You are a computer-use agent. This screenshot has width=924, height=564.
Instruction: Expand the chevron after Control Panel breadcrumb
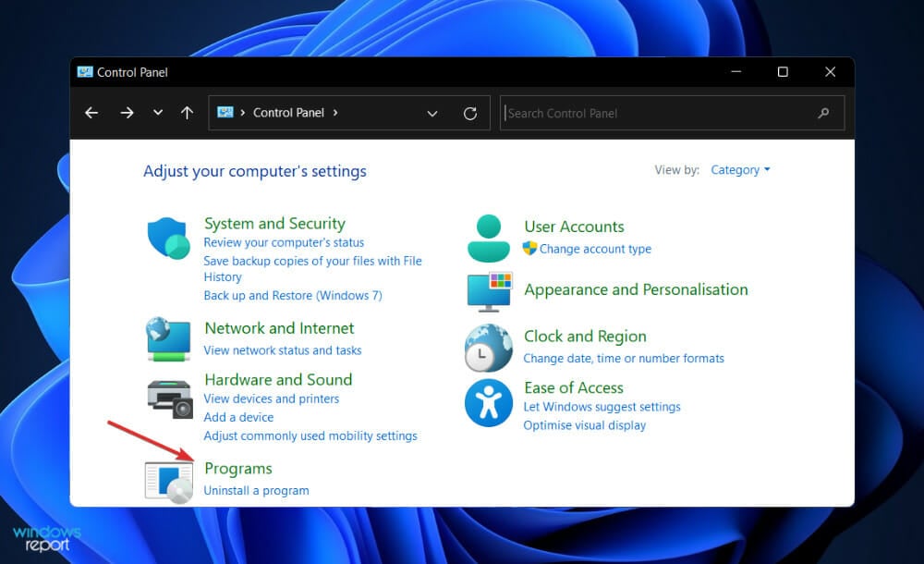[335, 112]
